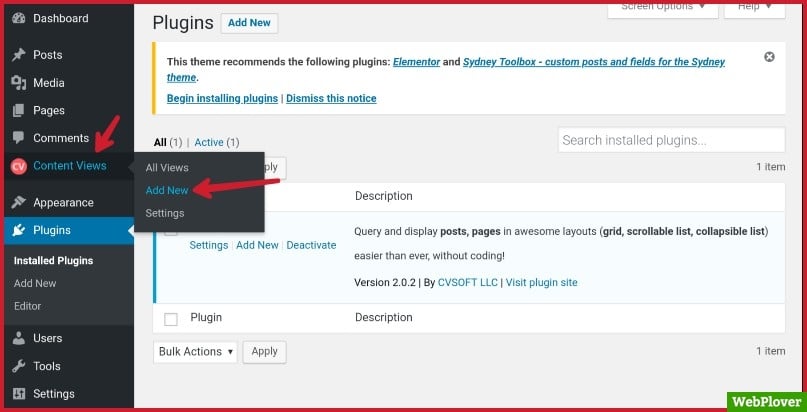Toggle the select-all checkbox in table footer
This screenshot has width=807, height=412.
(171, 319)
